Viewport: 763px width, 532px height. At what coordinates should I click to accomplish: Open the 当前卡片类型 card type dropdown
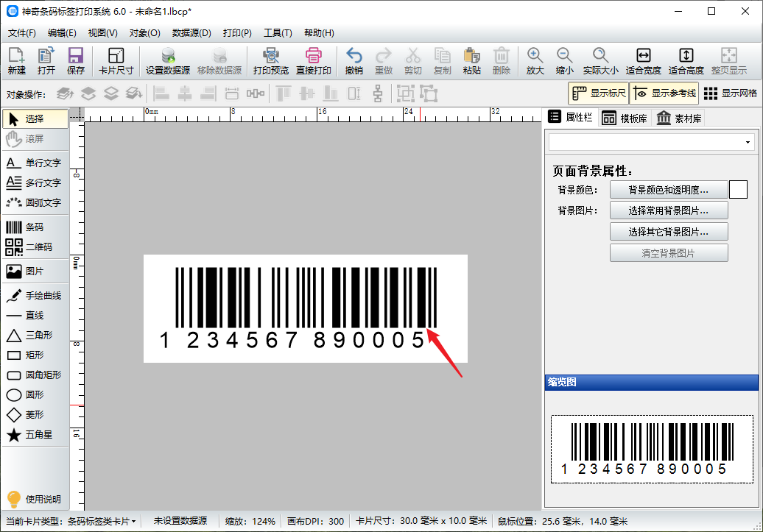101,521
